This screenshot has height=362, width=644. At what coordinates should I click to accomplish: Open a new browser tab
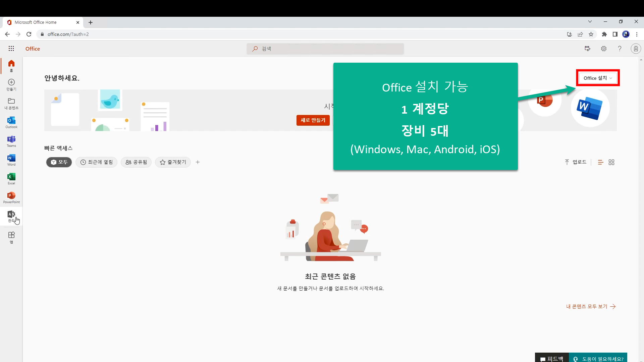(91, 22)
